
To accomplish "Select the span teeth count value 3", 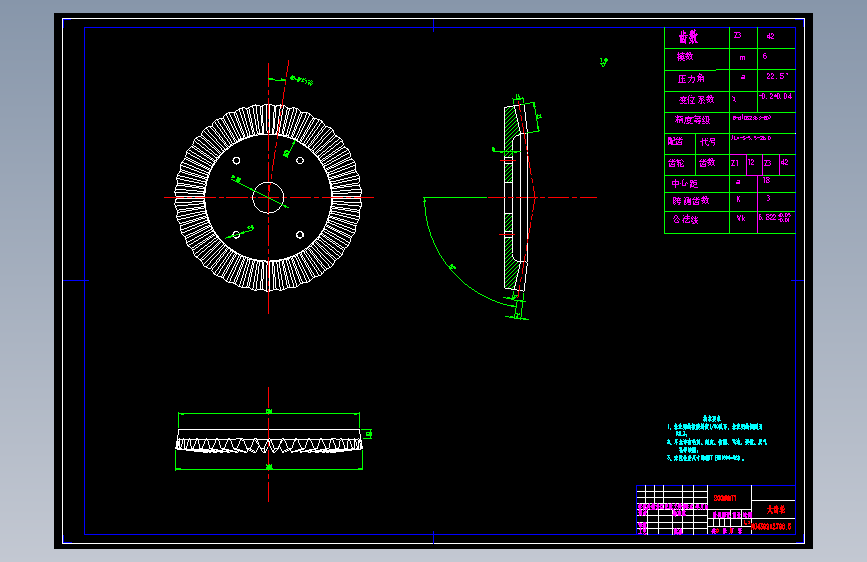I will click(x=768, y=198).
